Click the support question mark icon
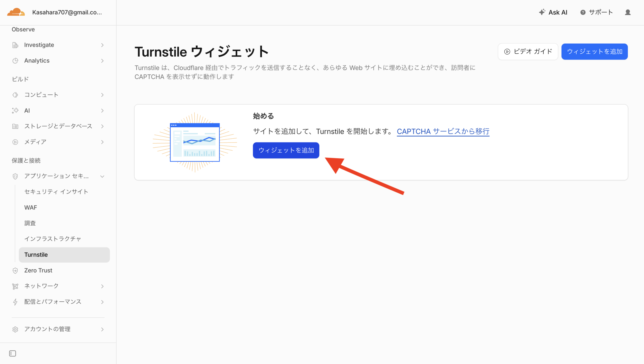Image resolution: width=644 pixels, height=364 pixels. (x=583, y=12)
